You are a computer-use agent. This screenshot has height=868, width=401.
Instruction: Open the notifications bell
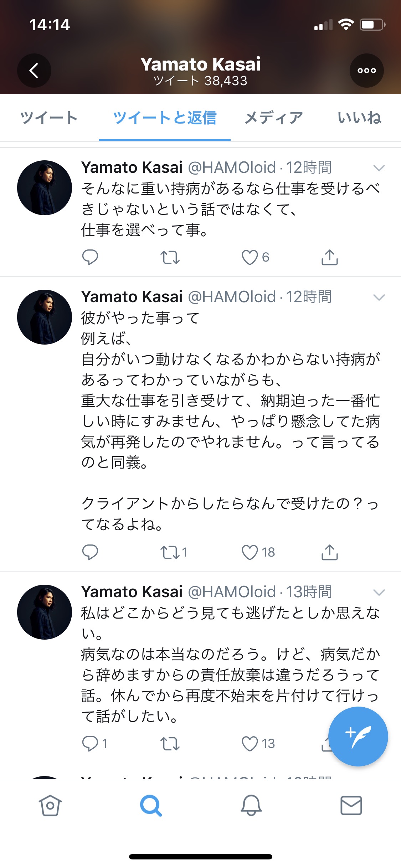pyautogui.click(x=251, y=805)
